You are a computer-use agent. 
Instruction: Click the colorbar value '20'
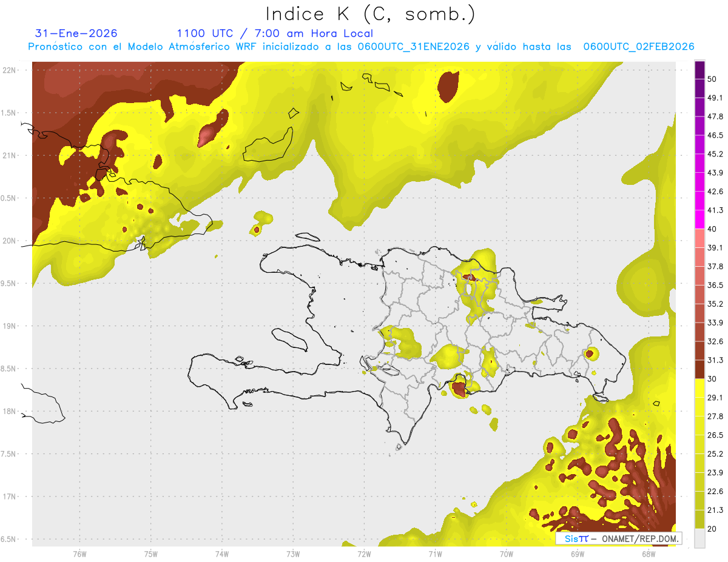[712, 529]
